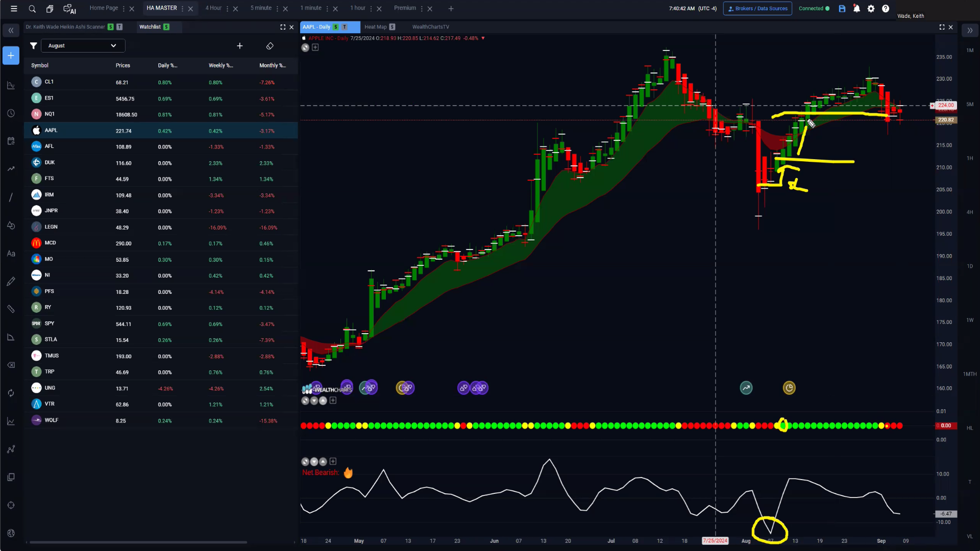Screen dimensions: 980x551
Task: Add new workspace tab with plus
Action: (451, 9)
